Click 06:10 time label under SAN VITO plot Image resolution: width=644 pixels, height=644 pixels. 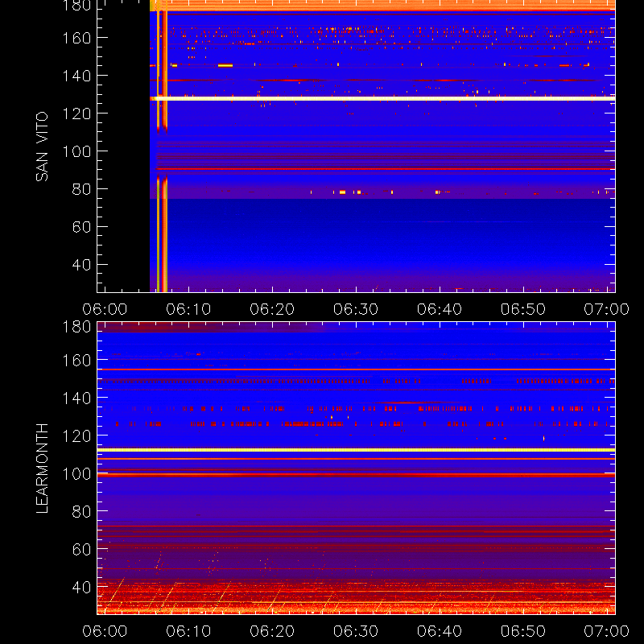pyautogui.click(x=188, y=309)
